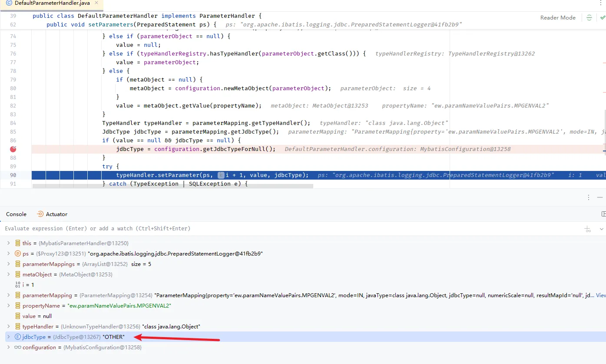This screenshot has height=364, width=606.
Task: Focus the Evaluate expression input field
Action: 291,229
